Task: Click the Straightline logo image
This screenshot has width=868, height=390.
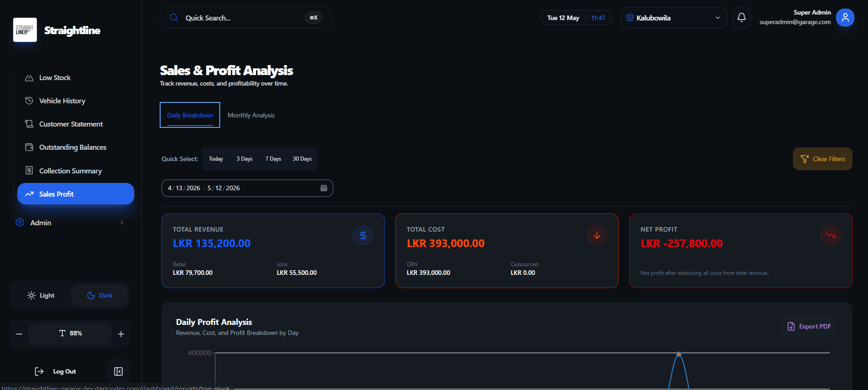Action: coord(25,30)
